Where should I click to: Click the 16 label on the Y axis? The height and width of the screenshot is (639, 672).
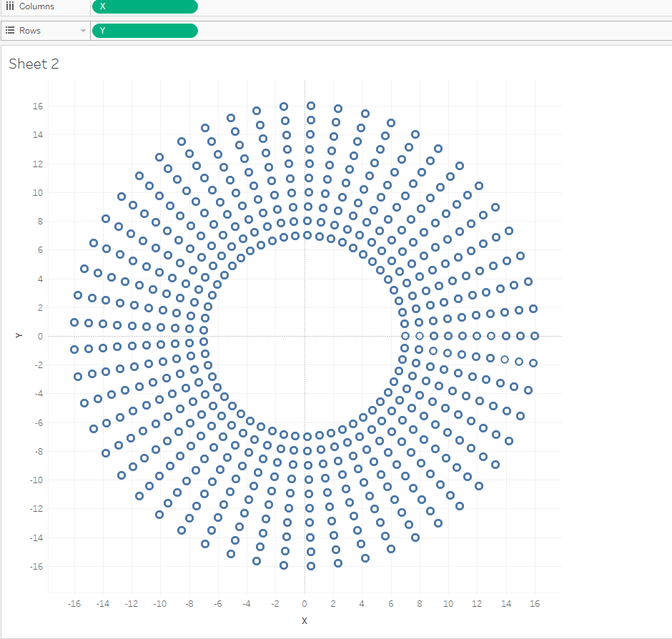(x=38, y=106)
